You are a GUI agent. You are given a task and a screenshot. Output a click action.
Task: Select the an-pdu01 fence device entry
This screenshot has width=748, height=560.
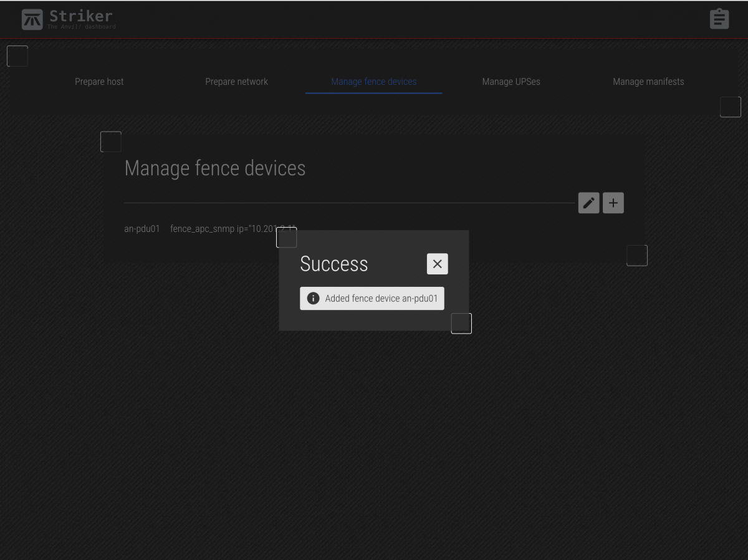click(x=142, y=229)
